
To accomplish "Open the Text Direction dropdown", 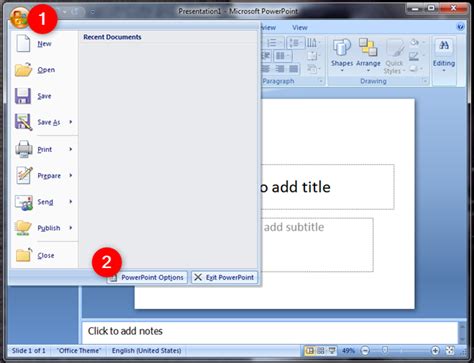I will click(313, 43).
